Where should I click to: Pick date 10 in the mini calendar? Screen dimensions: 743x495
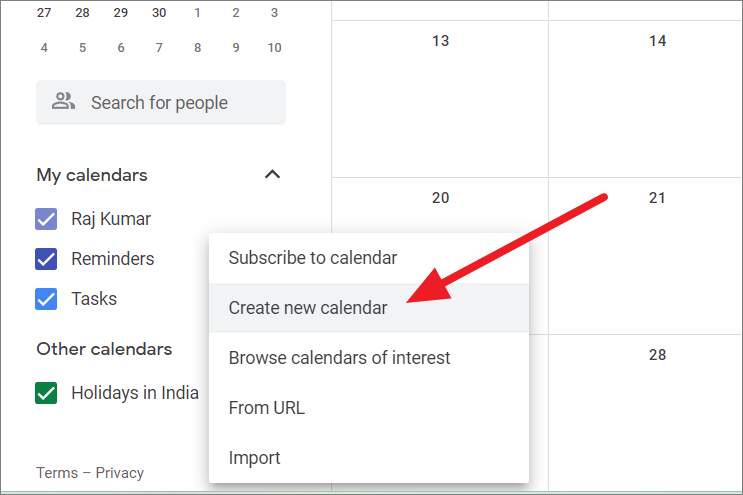(x=274, y=48)
